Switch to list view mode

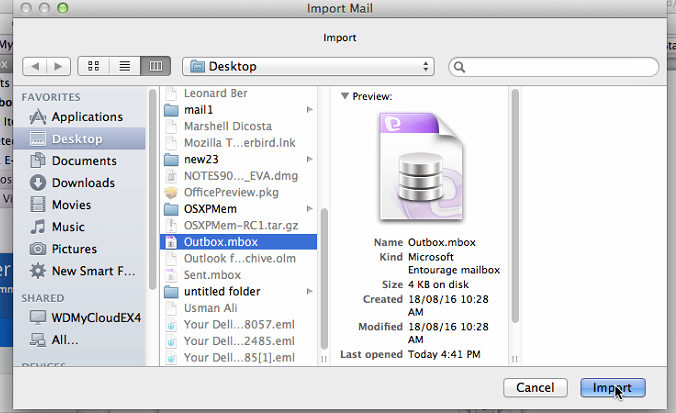(x=124, y=66)
